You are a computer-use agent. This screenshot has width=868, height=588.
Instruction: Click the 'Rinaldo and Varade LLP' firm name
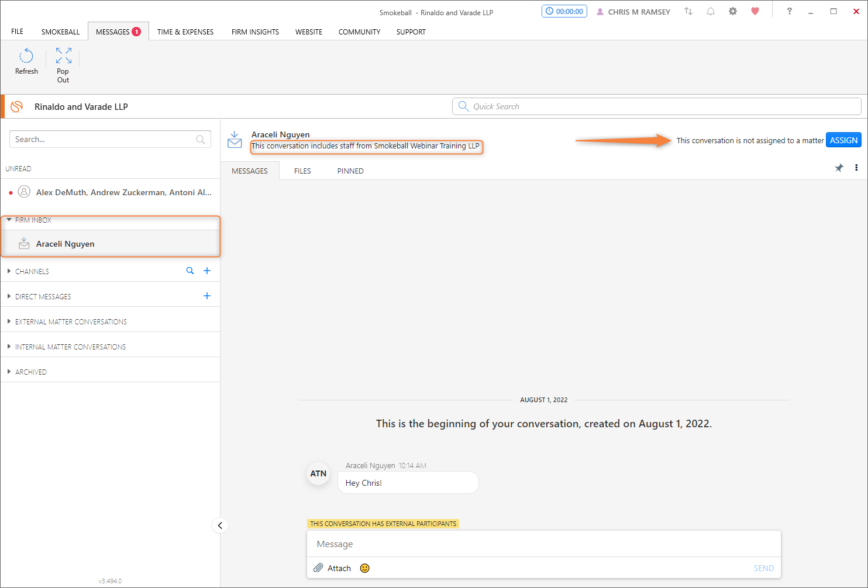click(x=81, y=106)
